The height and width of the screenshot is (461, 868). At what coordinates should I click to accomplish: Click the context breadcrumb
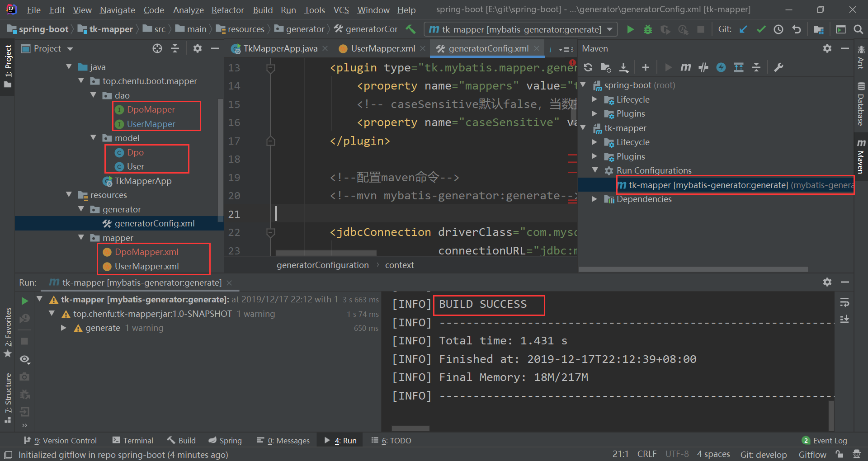pos(399,265)
